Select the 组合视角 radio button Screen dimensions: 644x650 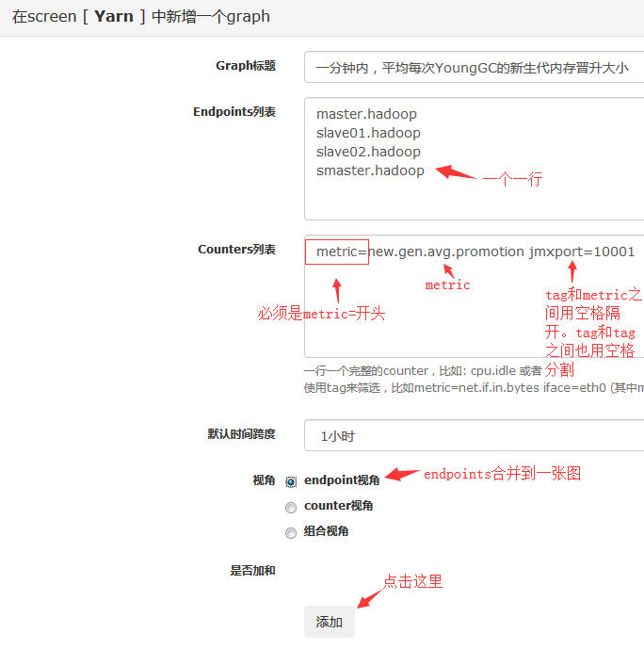(x=291, y=533)
